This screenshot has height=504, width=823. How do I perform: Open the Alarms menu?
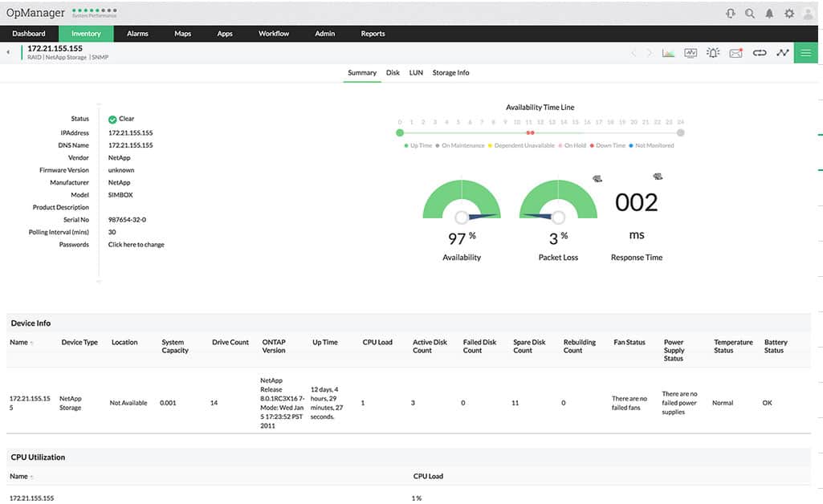coord(137,34)
